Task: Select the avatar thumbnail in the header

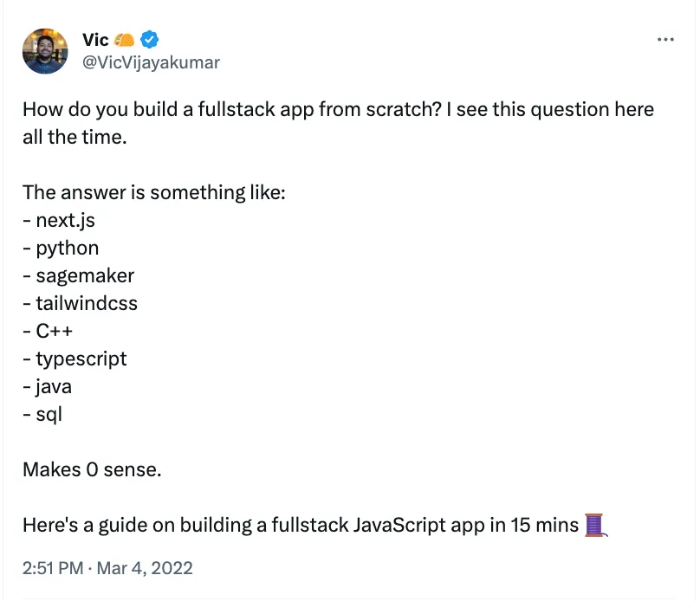Action: [x=44, y=51]
